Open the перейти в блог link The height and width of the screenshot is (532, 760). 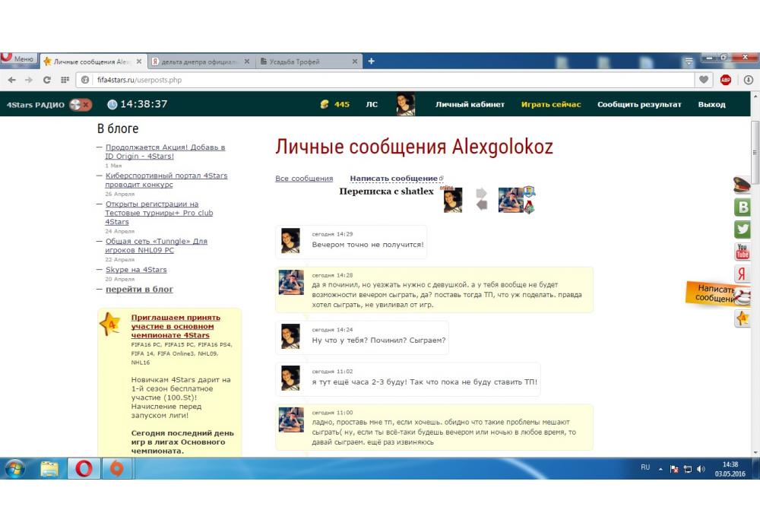[x=139, y=290]
